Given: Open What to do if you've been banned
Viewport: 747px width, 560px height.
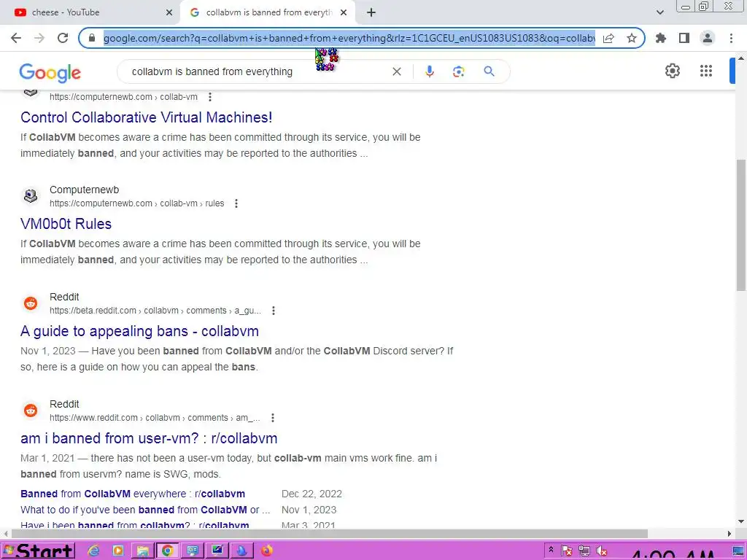Looking at the screenshot, I should point(145,510).
